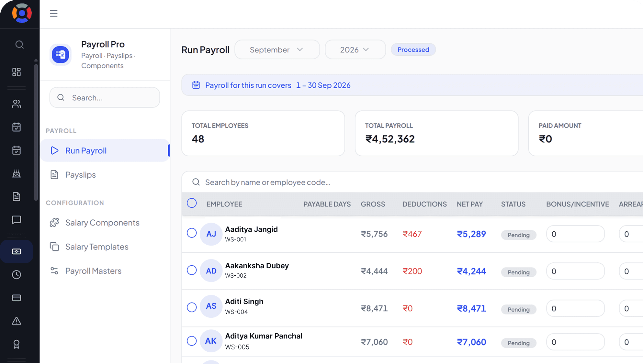Click the BONUS/INCENTIVE column header
The image size is (643, 364).
pyautogui.click(x=578, y=204)
